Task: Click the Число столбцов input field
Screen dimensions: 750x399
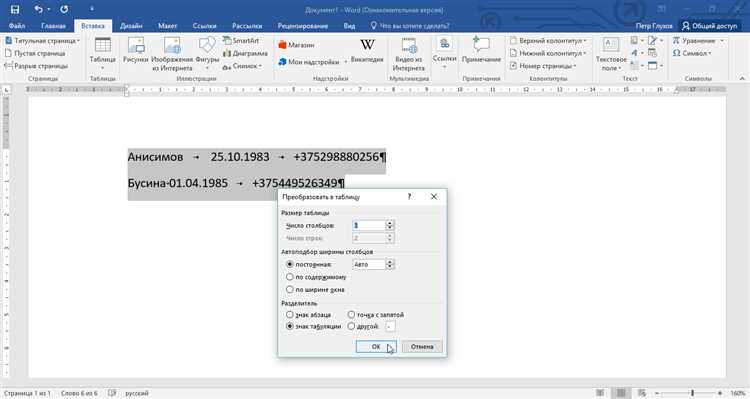Action: click(x=369, y=225)
